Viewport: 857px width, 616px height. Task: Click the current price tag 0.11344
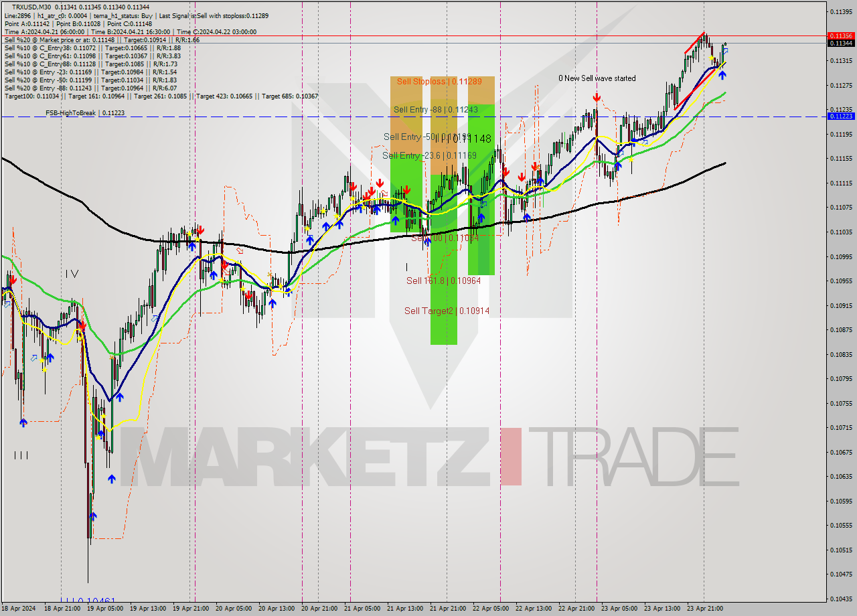tap(840, 43)
